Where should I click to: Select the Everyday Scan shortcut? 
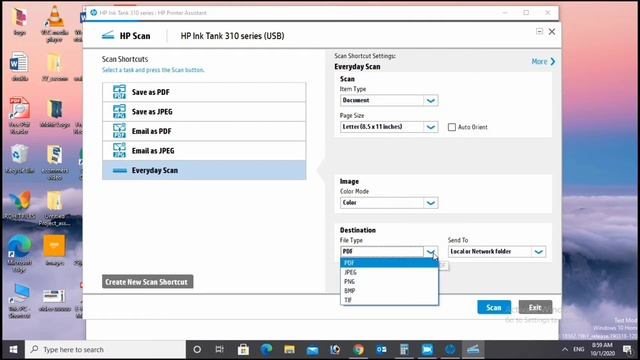tap(204, 170)
